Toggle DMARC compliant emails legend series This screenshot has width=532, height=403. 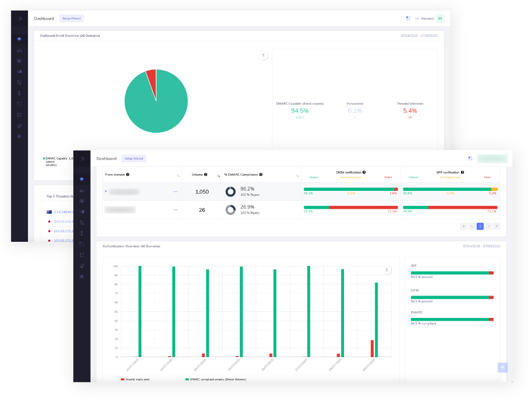[216, 379]
